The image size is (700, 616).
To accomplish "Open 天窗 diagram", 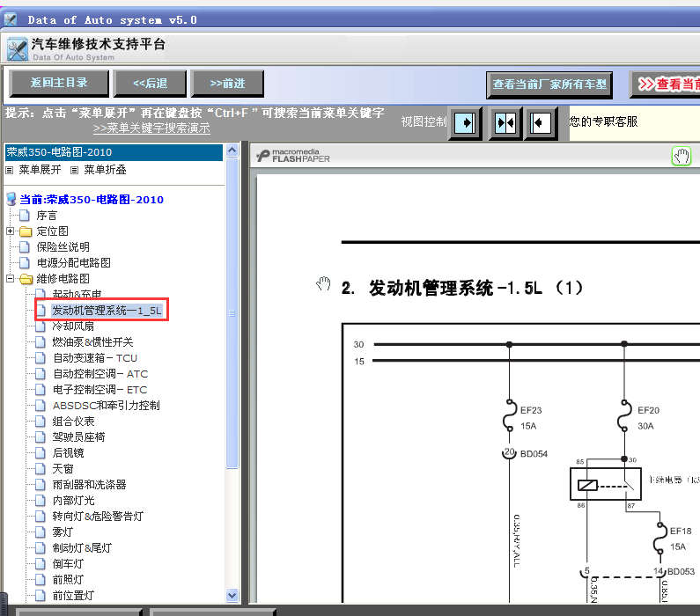I will click(x=63, y=469).
